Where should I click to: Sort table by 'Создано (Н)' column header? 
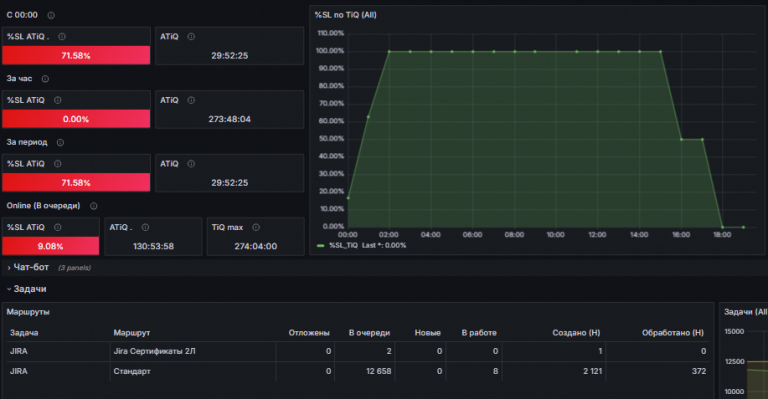(576, 332)
